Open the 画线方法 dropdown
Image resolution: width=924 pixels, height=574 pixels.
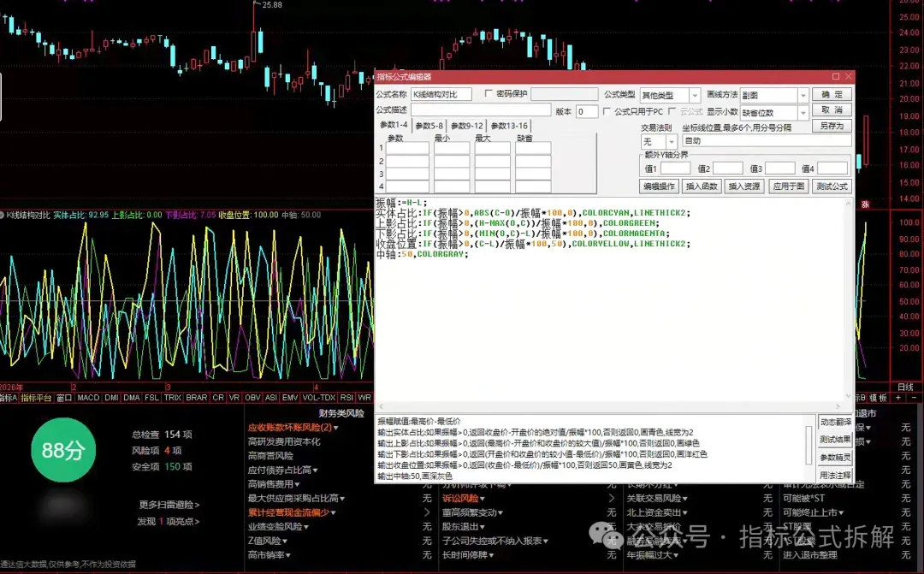click(803, 95)
